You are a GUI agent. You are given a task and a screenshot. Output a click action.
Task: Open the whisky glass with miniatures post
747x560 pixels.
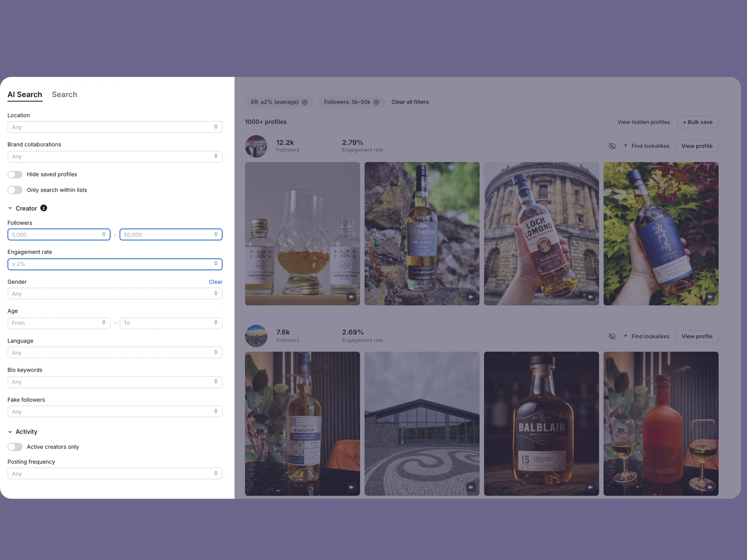coord(303,234)
